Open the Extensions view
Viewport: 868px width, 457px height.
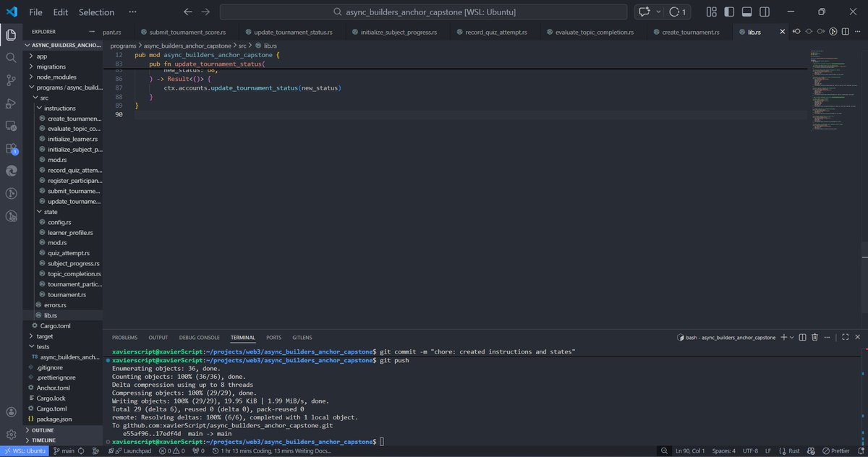pyautogui.click(x=11, y=148)
